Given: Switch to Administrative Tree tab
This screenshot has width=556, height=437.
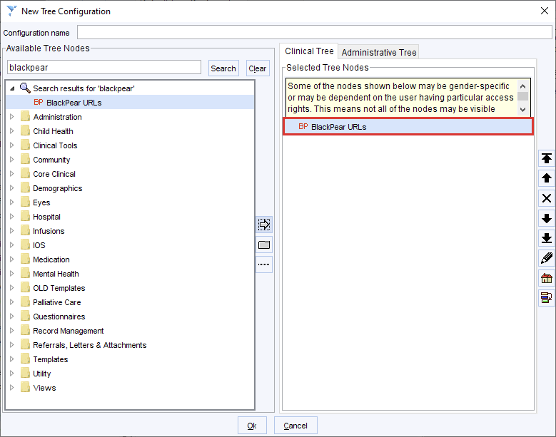Looking at the screenshot, I should coord(378,52).
